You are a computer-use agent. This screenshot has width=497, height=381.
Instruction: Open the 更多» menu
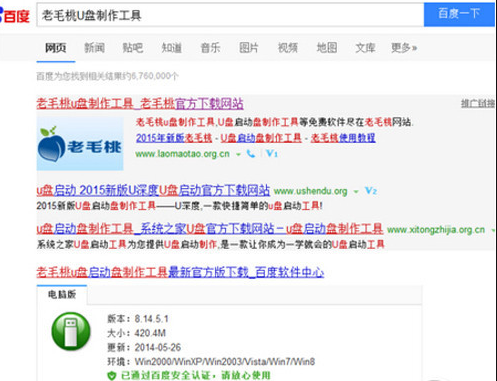(x=404, y=48)
